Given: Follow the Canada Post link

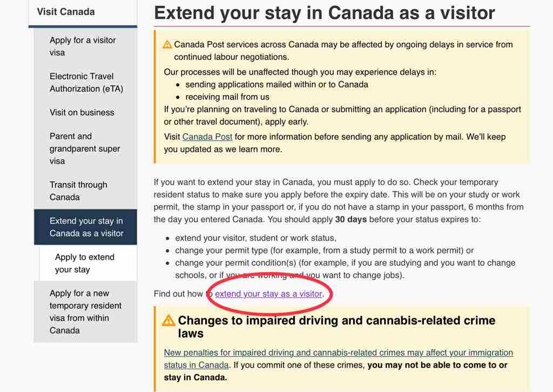Looking at the screenshot, I should (207, 137).
